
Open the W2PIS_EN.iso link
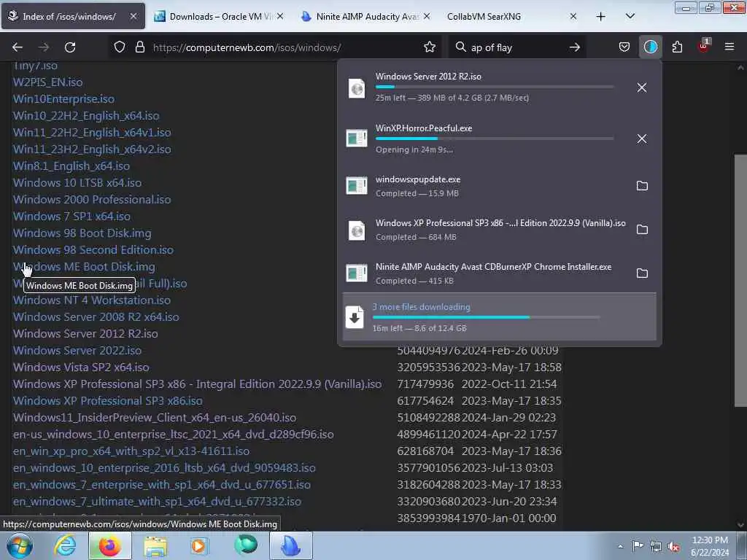click(x=47, y=82)
